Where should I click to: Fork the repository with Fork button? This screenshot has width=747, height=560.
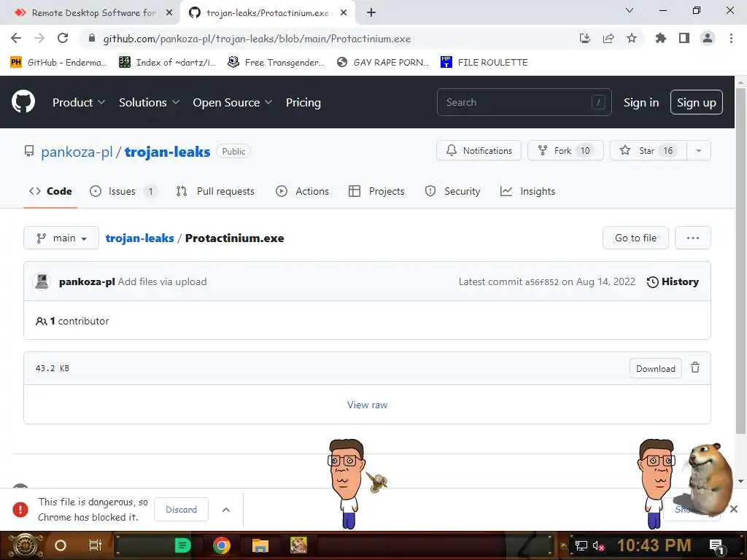pyautogui.click(x=565, y=150)
